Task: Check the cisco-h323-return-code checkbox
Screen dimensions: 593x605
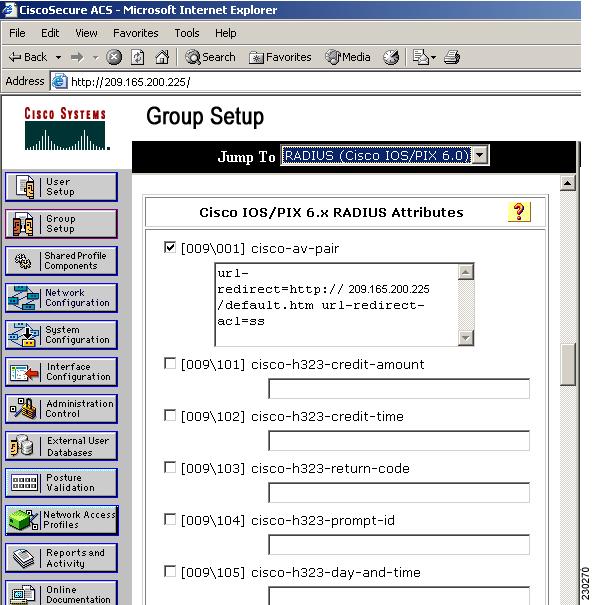Action: [x=169, y=467]
